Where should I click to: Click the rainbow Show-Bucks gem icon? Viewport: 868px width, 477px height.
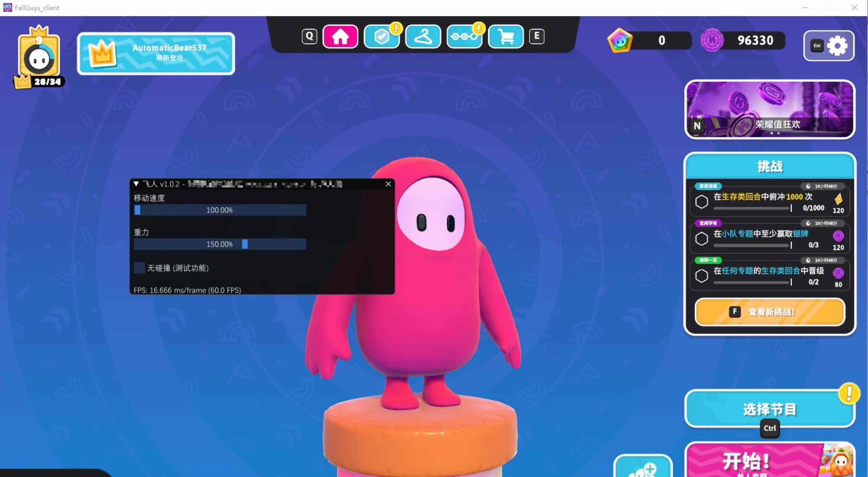point(620,40)
